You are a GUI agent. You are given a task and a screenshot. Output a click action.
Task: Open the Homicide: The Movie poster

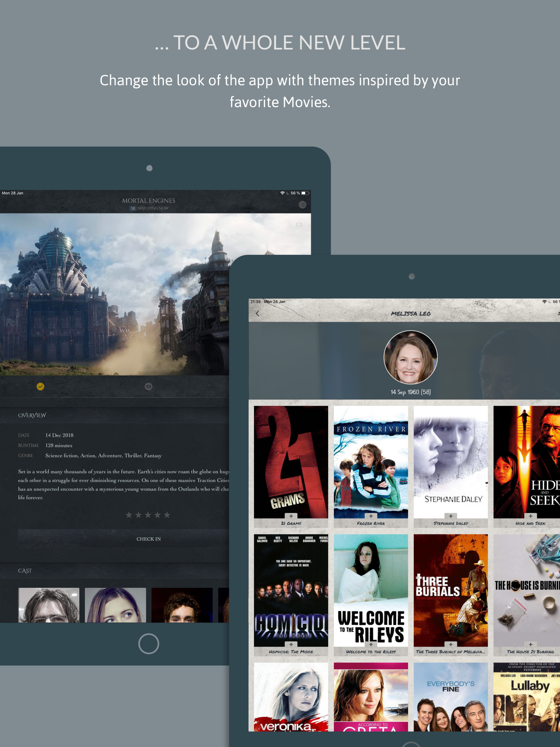click(x=291, y=590)
